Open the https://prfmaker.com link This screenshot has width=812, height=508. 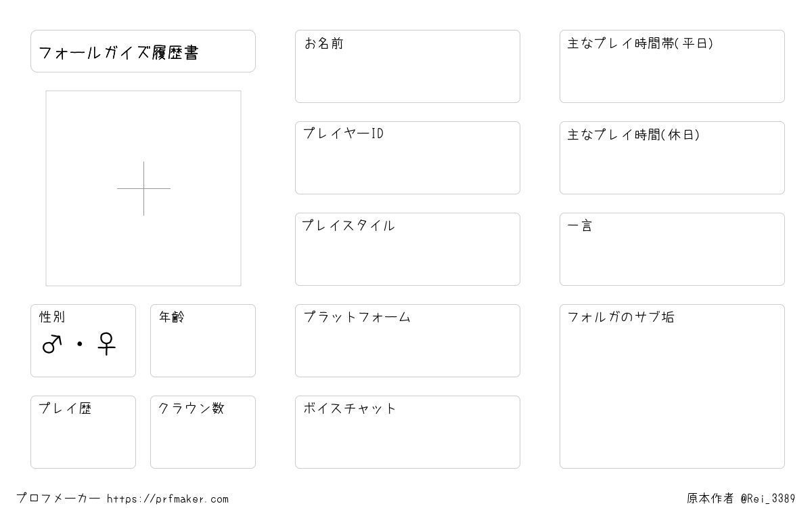pos(168,499)
